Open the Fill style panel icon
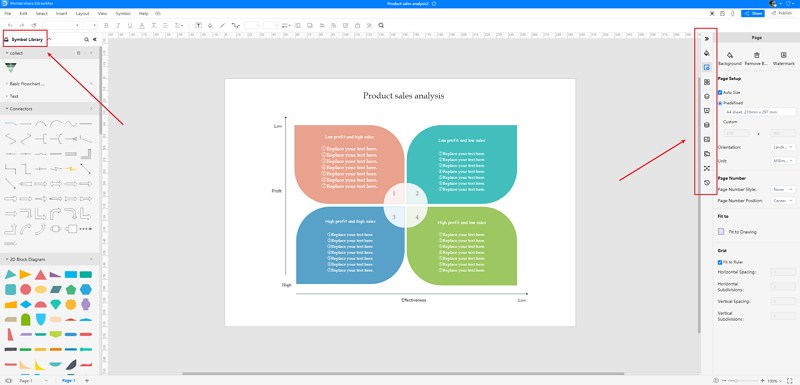The width and height of the screenshot is (800, 385). pyautogui.click(x=707, y=53)
